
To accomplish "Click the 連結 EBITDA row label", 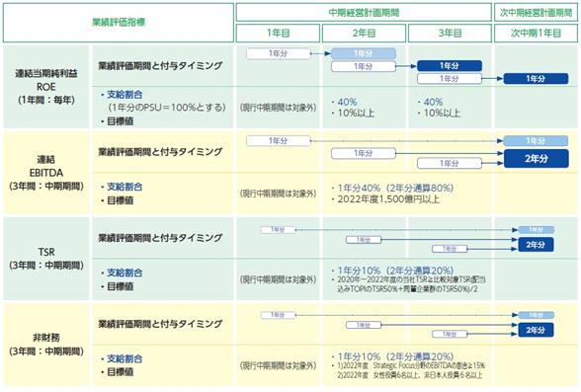I will click(x=46, y=173).
